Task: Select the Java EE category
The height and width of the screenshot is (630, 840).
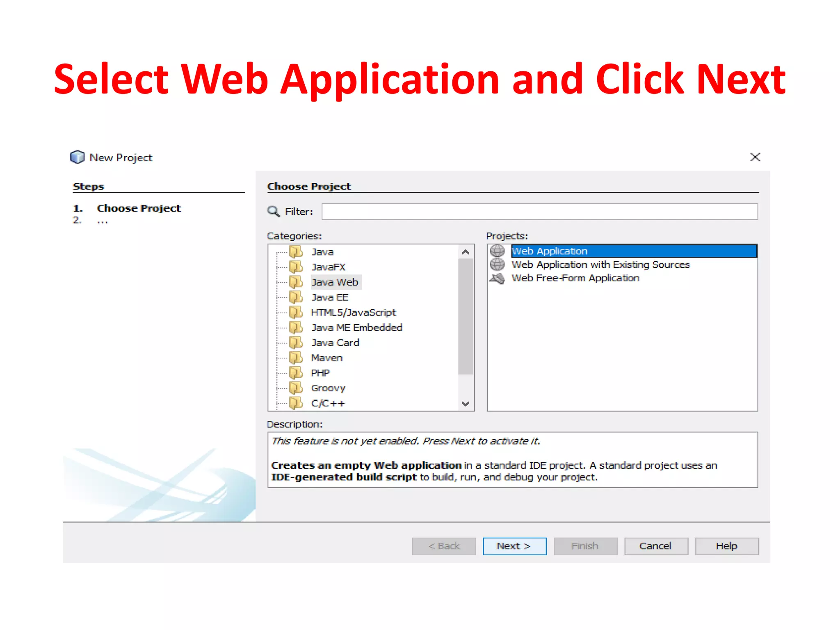Action: click(x=329, y=297)
